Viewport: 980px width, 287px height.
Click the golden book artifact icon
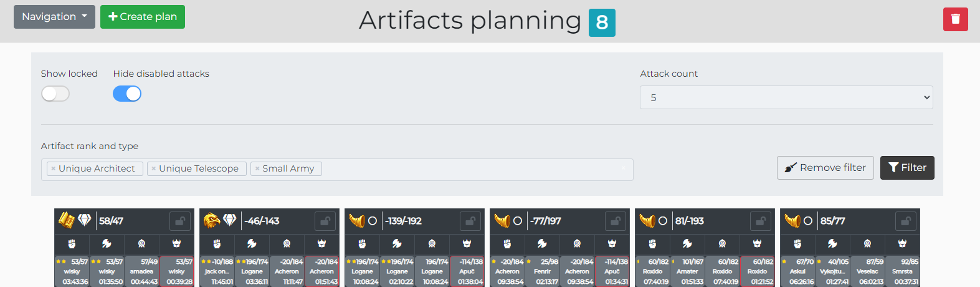67,220
